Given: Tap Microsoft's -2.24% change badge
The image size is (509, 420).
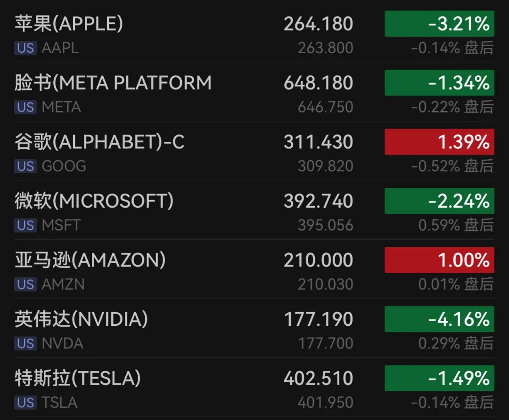Looking at the screenshot, I should [x=439, y=201].
